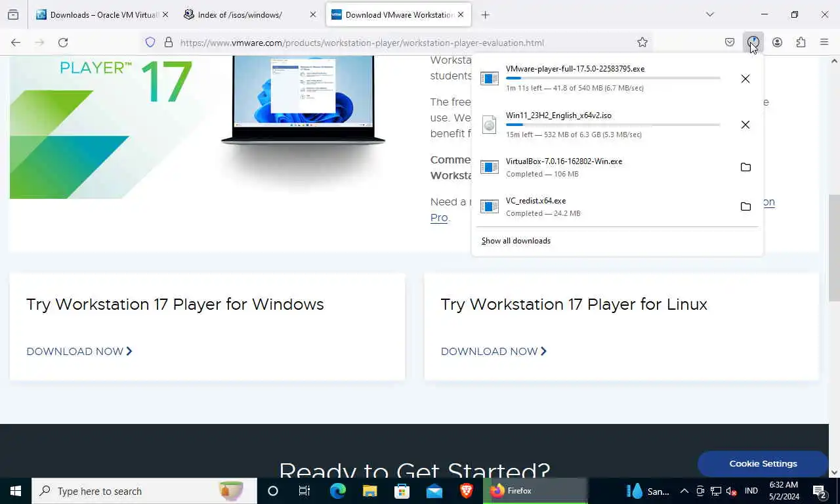Show VirtualBox installer in folder
Screen dimensions: 840x504
[x=745, y=167]
